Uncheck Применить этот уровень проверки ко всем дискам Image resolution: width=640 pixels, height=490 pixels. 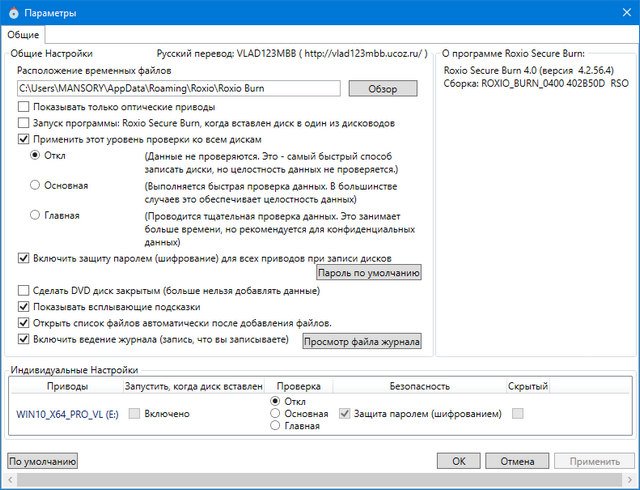coord(24,139)
